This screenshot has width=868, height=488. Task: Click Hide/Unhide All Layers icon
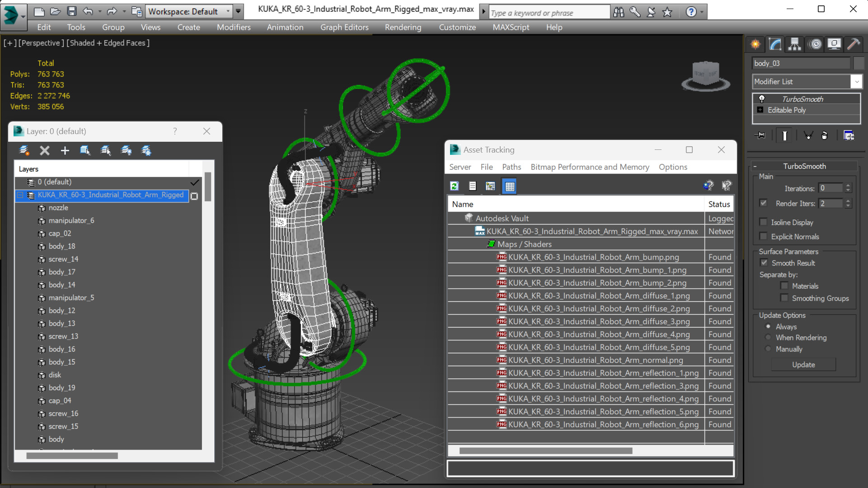[126, 150]
